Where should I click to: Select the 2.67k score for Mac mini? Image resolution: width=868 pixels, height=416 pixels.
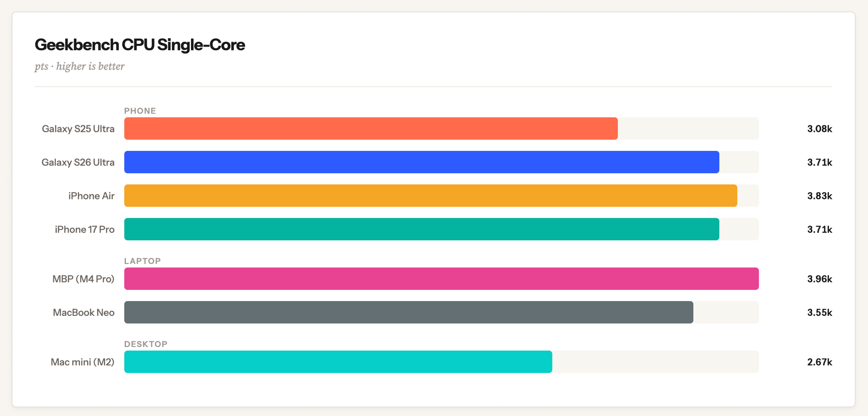pos(819,362)
